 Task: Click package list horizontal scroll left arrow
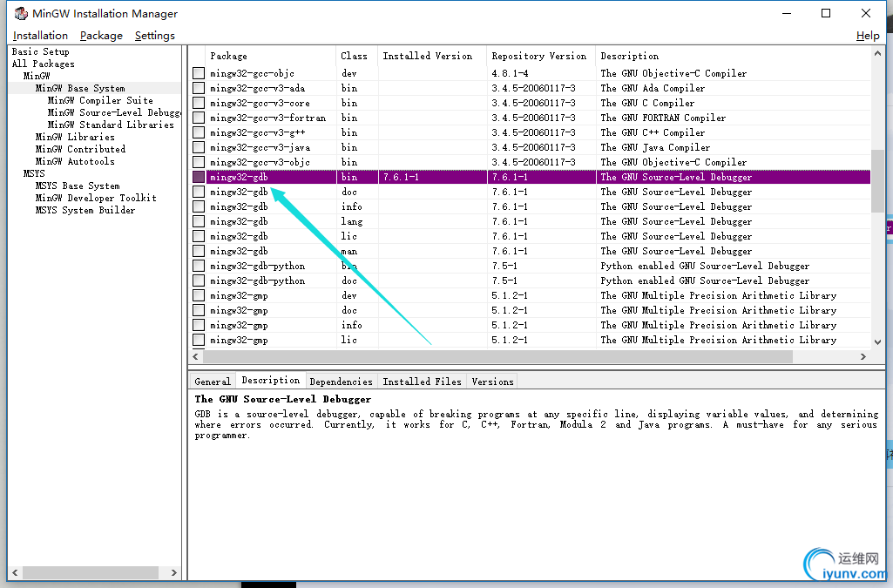[x=195, y=357]
